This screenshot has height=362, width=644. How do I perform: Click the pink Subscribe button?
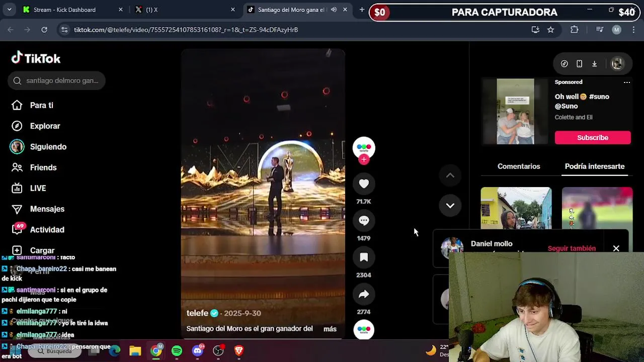(593, 138)
